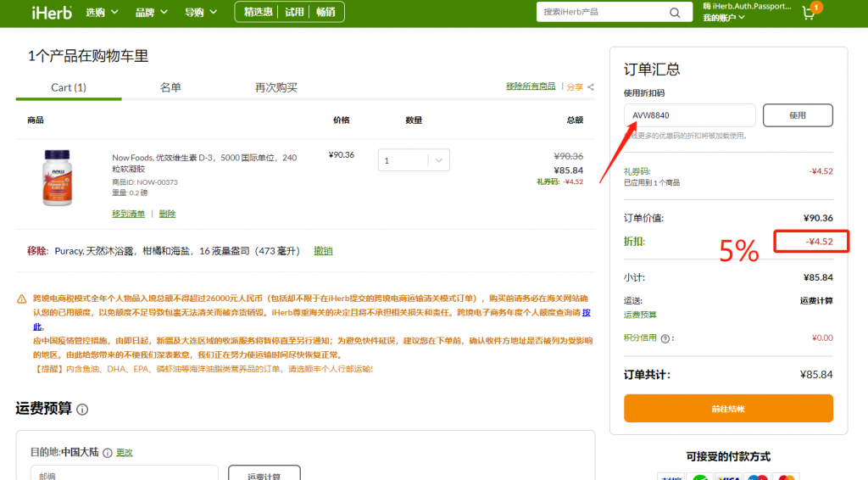Click the iHerb logo
868x480 pixels.
coord(52,12)
